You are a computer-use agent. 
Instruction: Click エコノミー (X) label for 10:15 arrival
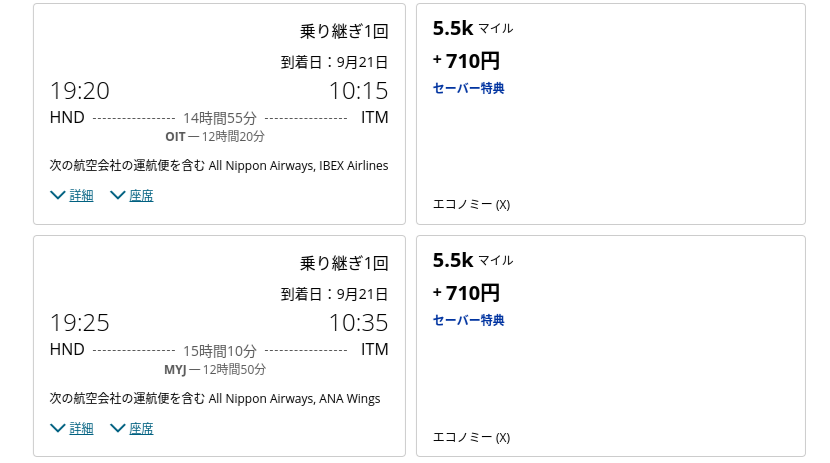coord(471,204)
